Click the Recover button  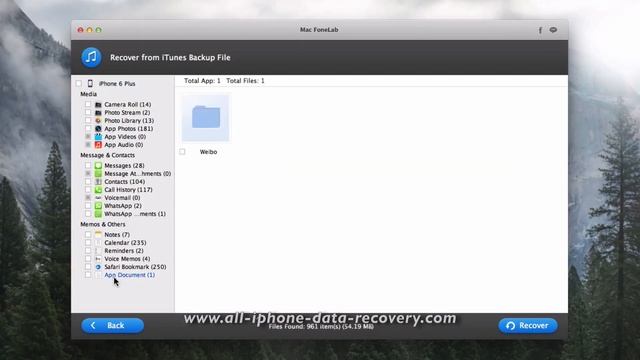point(528,325)
